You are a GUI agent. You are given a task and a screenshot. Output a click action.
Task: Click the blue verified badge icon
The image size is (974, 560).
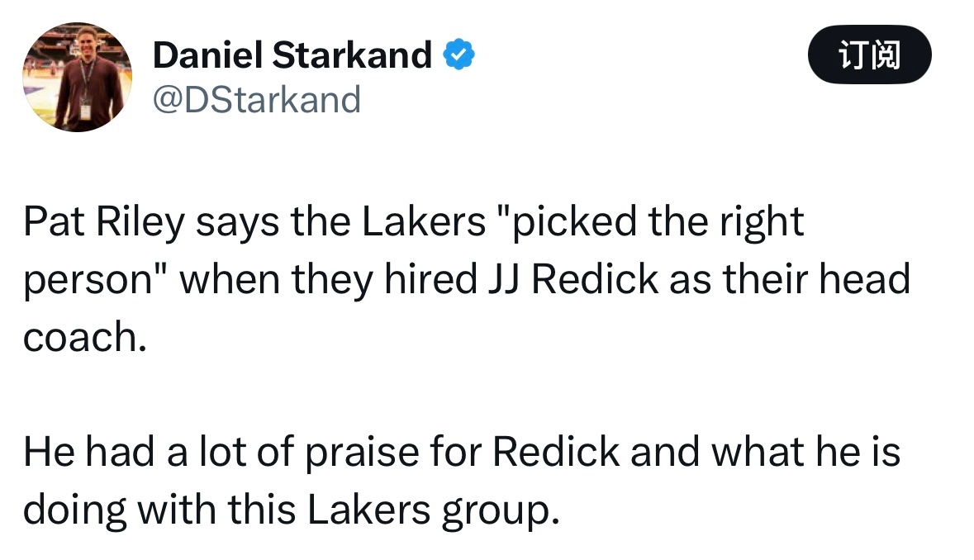click(459, 56)
